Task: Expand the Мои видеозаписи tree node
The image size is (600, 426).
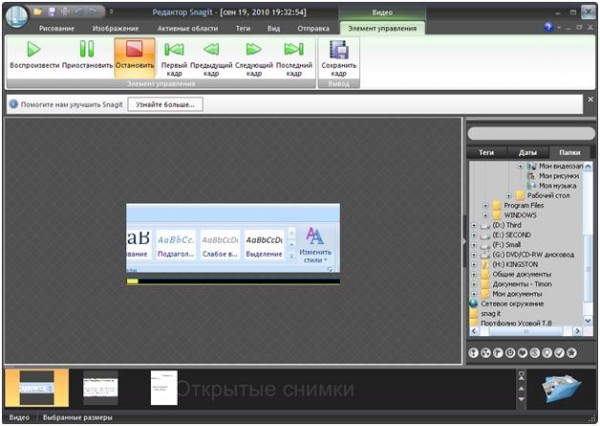Action: (x=520, y=166)
